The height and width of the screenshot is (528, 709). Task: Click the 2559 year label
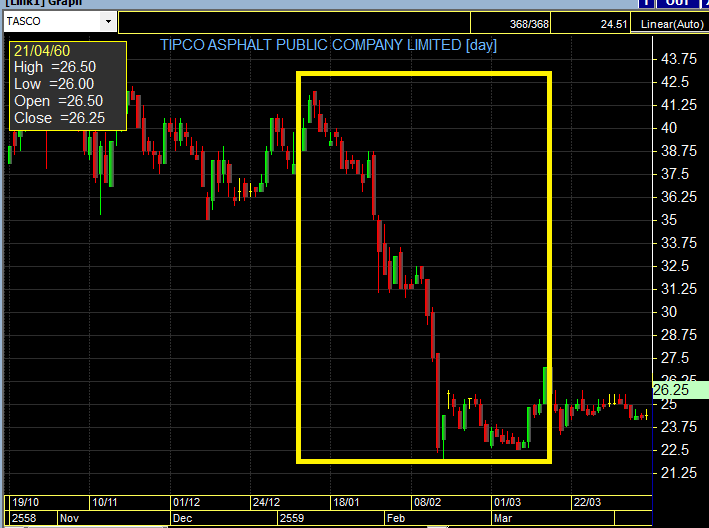[x=292, y=518]
